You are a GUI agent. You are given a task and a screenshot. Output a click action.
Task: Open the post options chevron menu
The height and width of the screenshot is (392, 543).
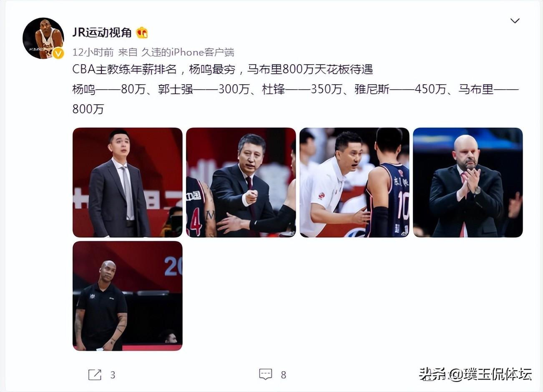coord(515,21)
